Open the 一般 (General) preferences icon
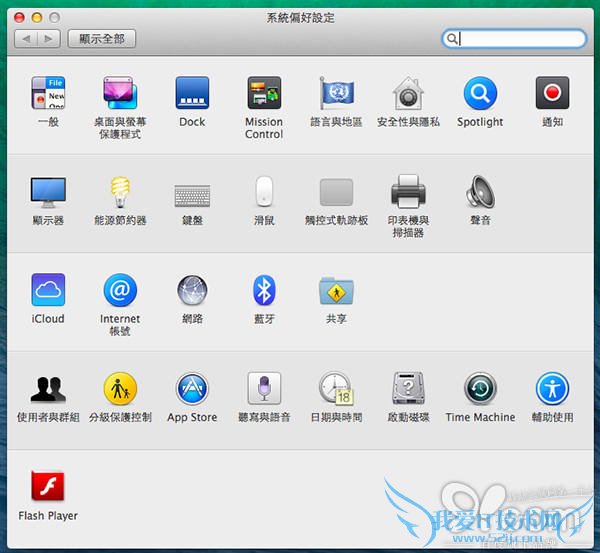Image resolution: width=600 pixels, height=553 pixels. (x=48, y=93)
